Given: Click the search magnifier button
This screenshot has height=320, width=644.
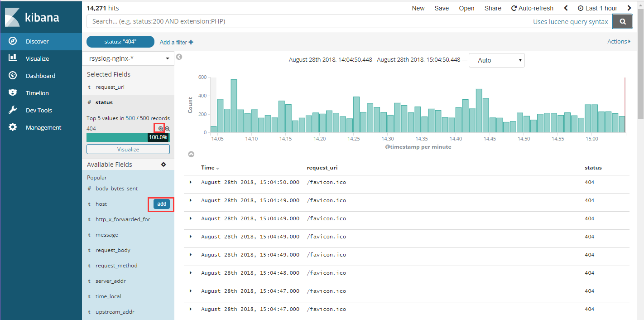Looking at the screenshot, I should click(623, 21).
